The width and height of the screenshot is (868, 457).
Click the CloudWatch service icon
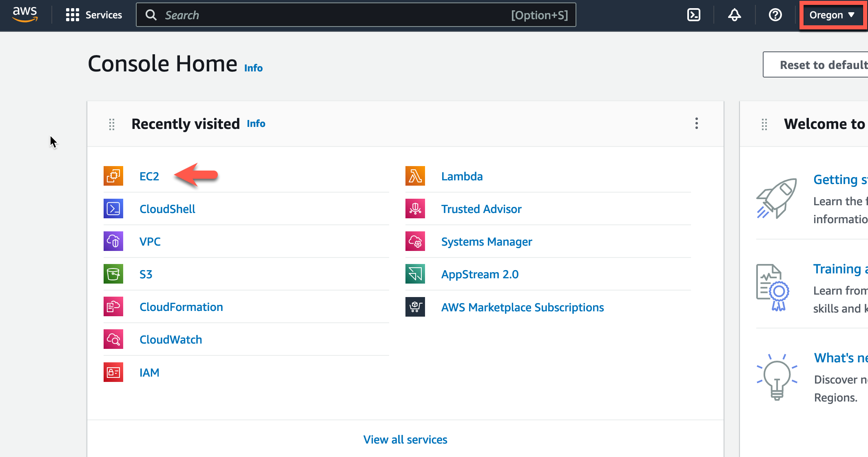pos(113,339)
